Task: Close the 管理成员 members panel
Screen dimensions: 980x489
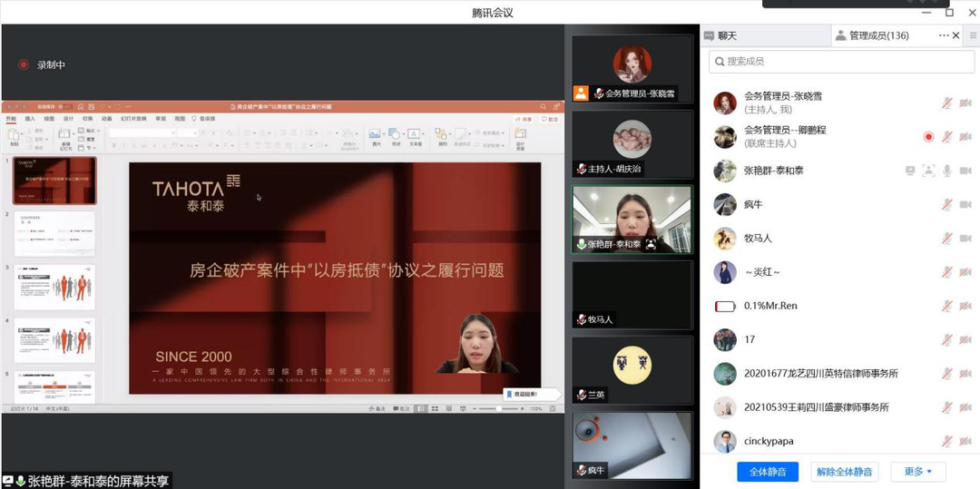Action: [955, 35]
